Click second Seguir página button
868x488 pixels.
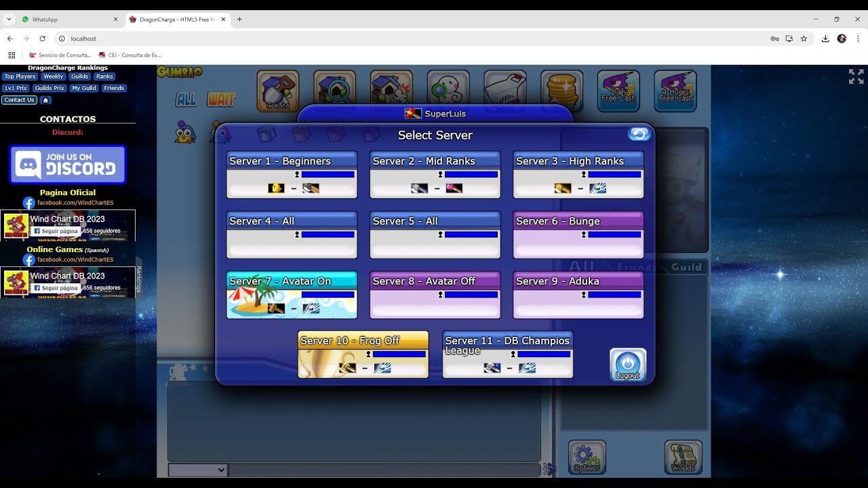pyautogui.click(x=56, y=288)
